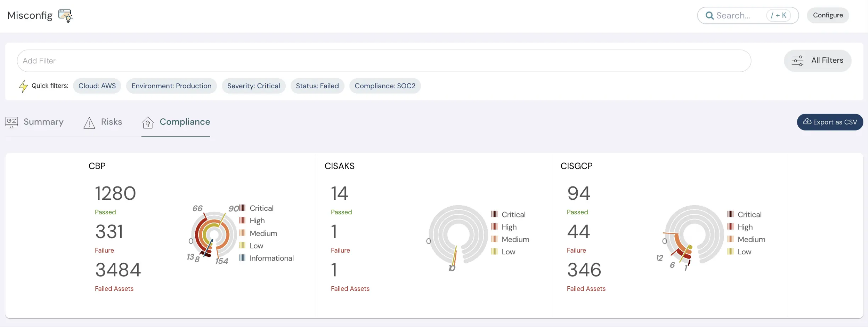Click the Configure button
The image size is (868, 327).
[828, 15]
